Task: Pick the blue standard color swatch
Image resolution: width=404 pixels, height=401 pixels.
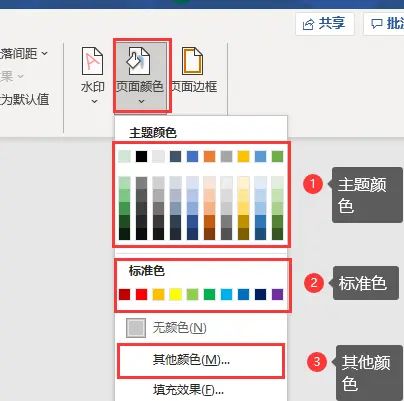Action: [243, 294]
